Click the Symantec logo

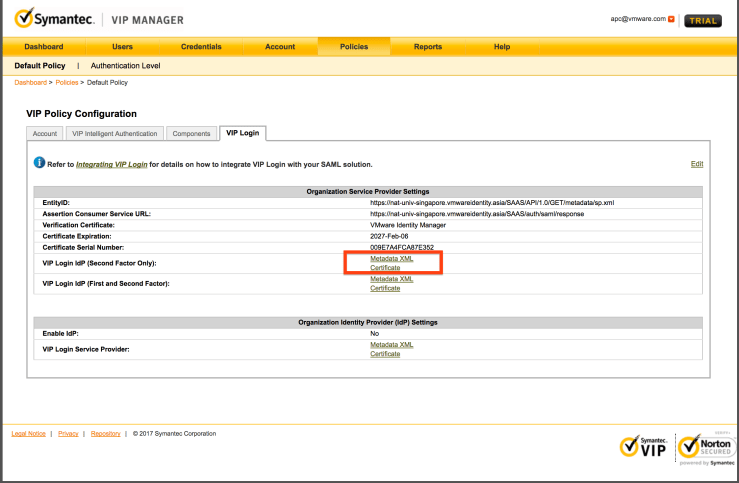click(54, 18)
